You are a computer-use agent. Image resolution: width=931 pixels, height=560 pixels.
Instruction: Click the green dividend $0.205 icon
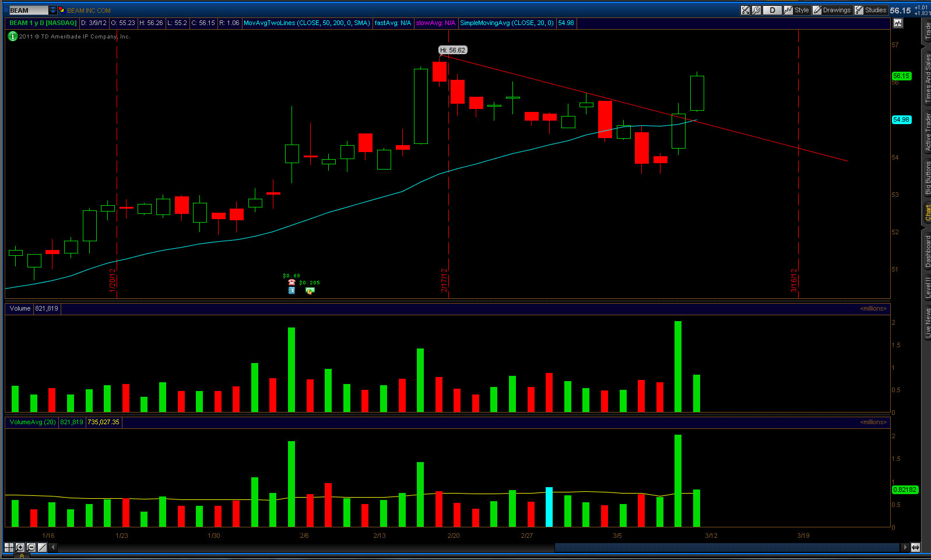point(310,290)
